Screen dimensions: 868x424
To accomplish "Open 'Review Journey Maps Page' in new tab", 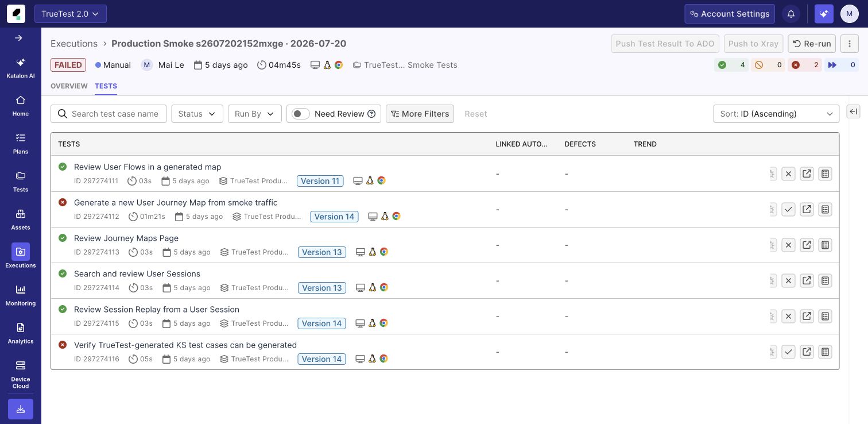I will point(807,245).
